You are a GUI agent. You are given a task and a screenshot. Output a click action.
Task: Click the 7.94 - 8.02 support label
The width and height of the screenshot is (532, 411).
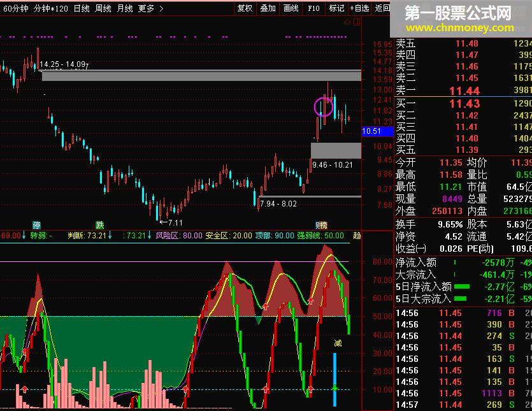[x=278, y=204]
